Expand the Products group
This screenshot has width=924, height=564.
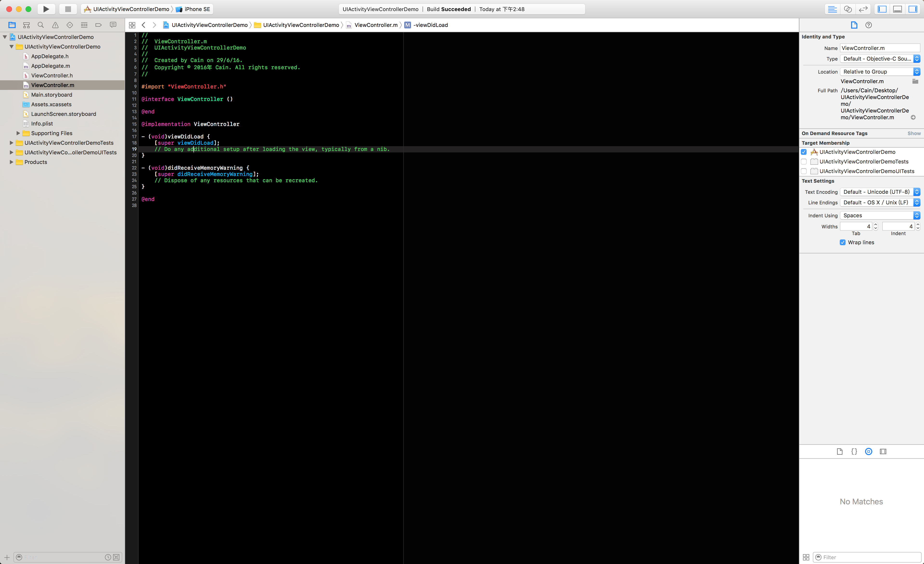coord(11,162)
